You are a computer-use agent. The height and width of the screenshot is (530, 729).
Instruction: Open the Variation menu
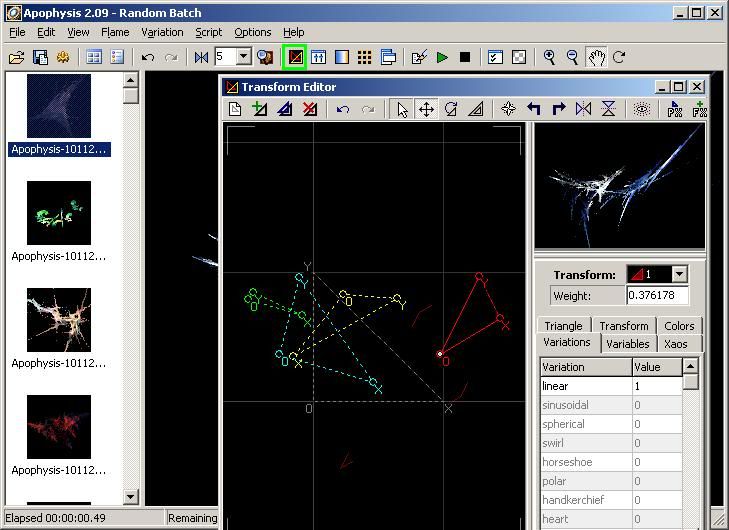pyautogui.click(x=162, y=32)
